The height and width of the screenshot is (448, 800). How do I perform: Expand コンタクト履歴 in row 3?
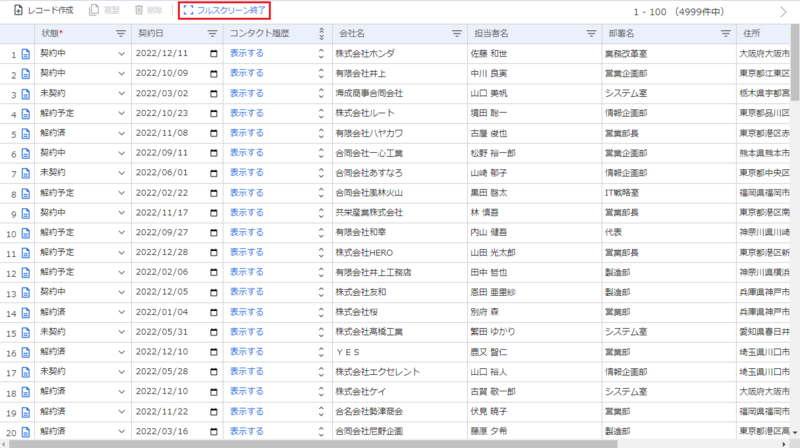(321, 93)
